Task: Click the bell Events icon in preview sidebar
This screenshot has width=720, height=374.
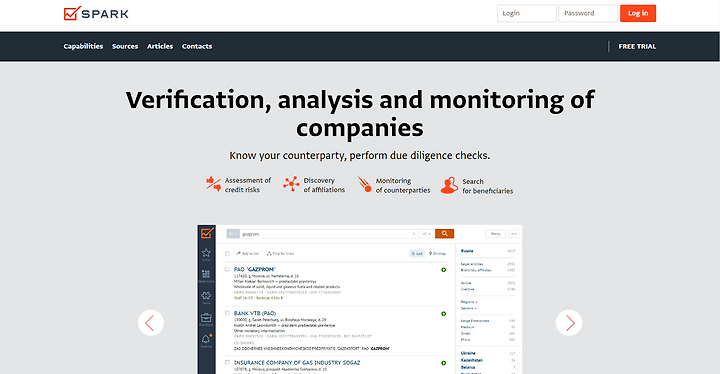Action: 206,340
